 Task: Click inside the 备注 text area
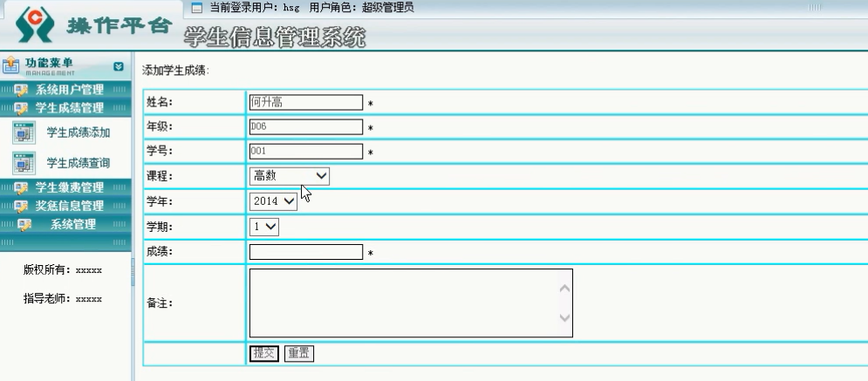click(x=401, y=303)
